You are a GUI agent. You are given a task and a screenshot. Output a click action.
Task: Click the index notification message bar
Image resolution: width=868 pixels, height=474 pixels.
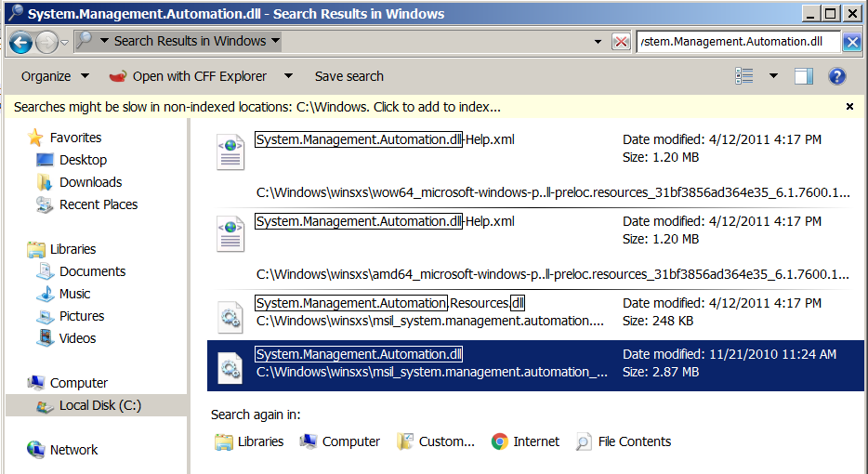[x=257, y=107]
